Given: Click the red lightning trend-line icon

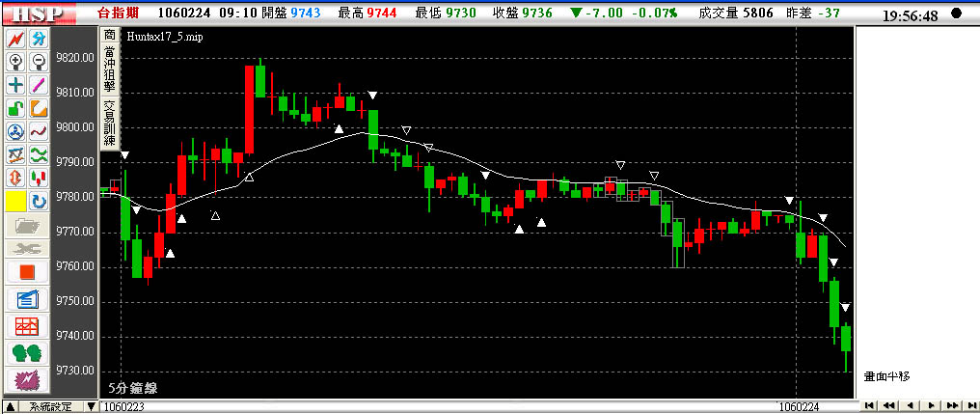Looking at the screenshot, I should (x=16, y=40).
